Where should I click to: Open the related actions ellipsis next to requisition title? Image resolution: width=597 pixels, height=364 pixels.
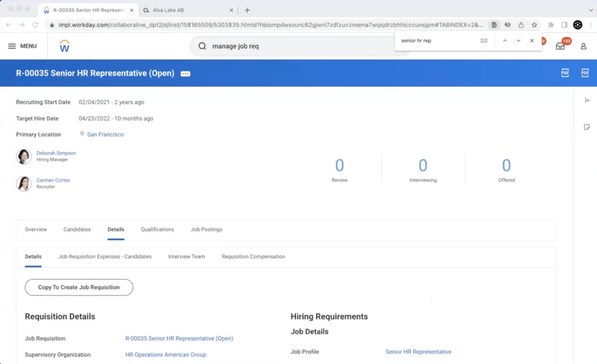pos(185,73)
